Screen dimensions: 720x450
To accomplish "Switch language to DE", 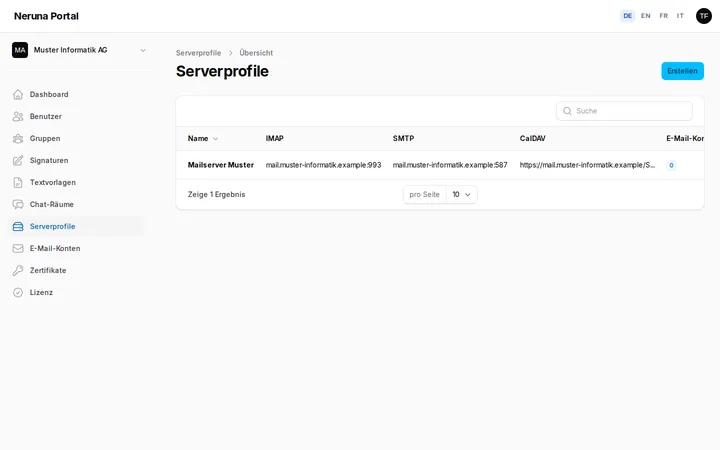I will [x=627, y=16].
